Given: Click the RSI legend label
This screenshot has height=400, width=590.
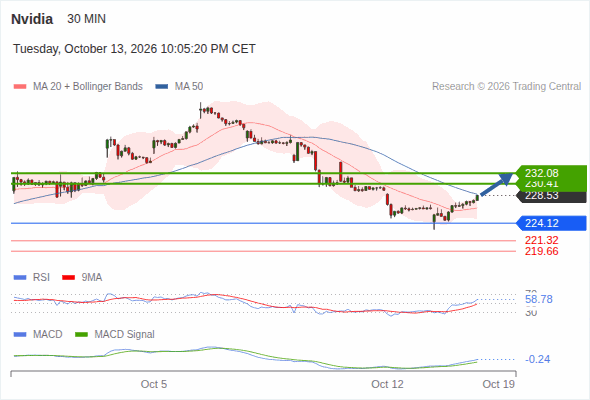Looking at the screenshot, I should pyautogui.click(x=41, y=278).
